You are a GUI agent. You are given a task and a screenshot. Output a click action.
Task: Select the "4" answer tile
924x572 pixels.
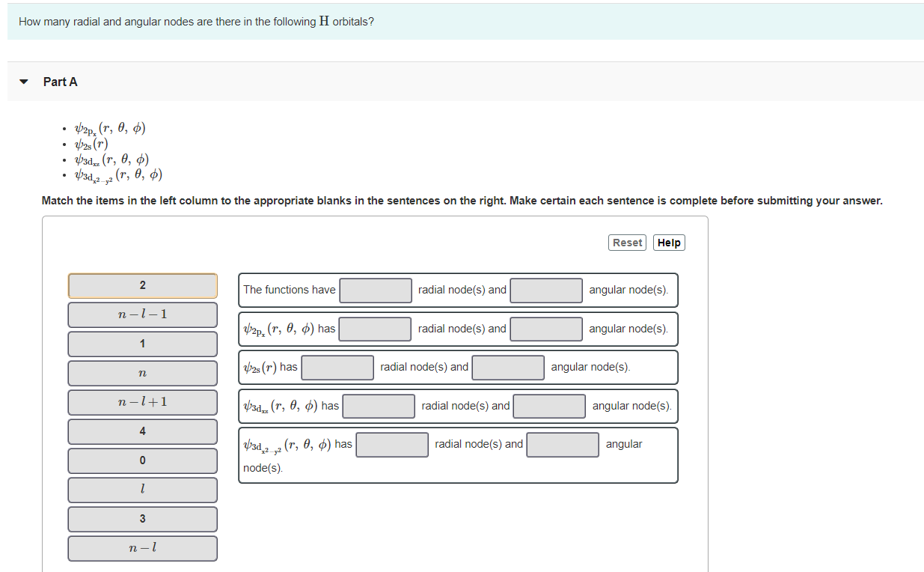coord(142,431)
